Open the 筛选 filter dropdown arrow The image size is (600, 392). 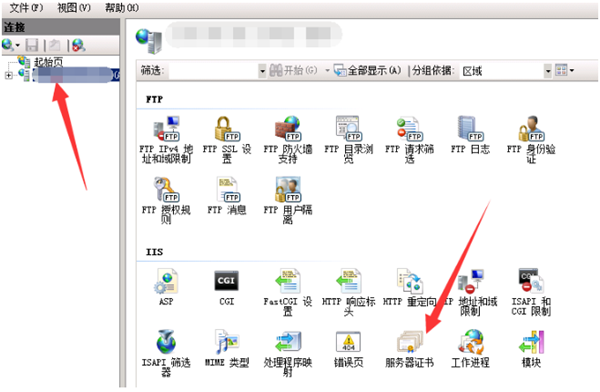[262, 71]
